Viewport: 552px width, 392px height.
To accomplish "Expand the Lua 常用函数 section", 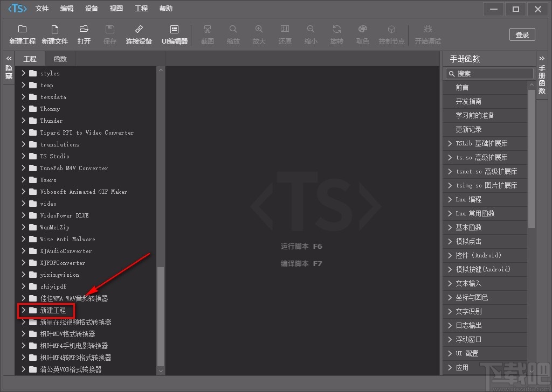I will 450,213.
